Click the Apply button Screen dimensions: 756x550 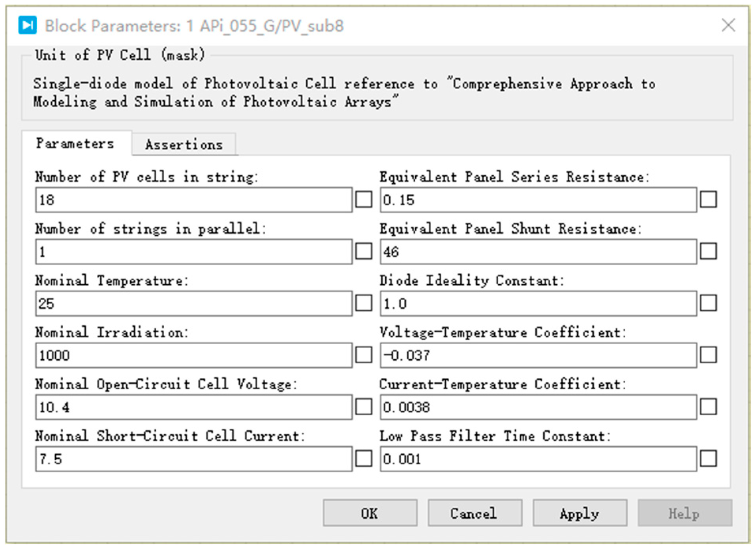tap(579, 513)
